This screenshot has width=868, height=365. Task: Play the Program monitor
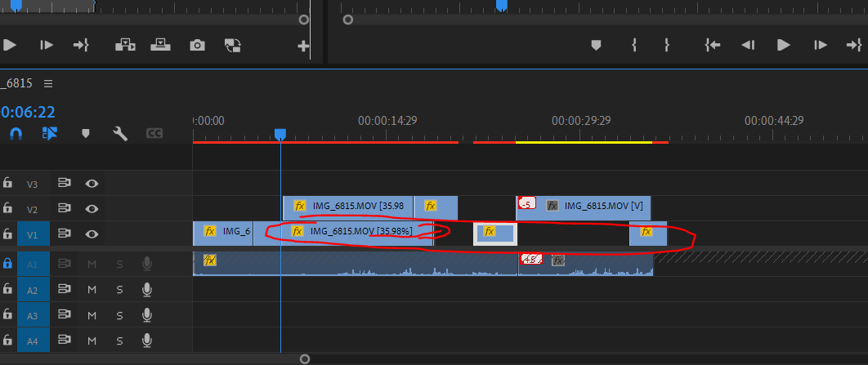[783, 46]
